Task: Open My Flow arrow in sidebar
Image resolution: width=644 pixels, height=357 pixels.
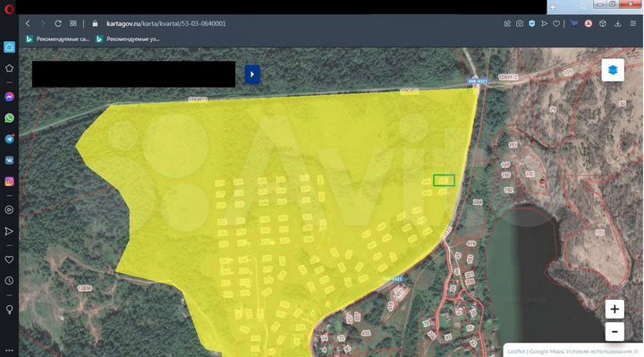Action: tap(9, 232)
